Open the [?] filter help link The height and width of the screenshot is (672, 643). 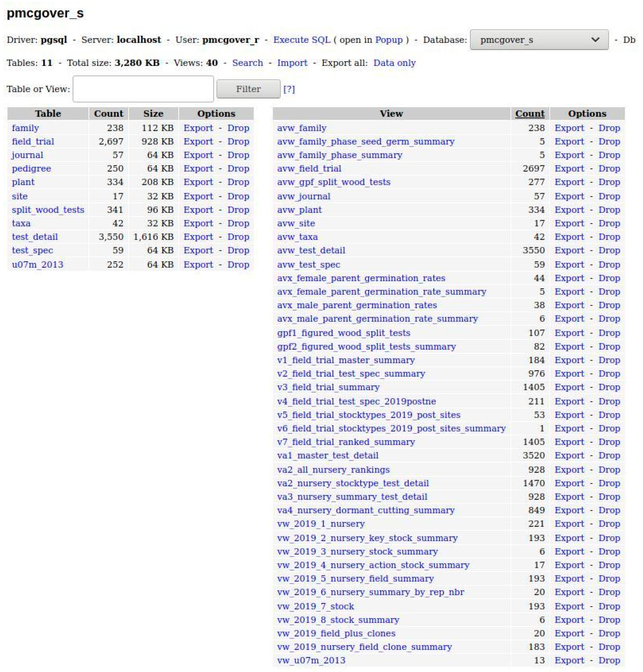[289, 89]
